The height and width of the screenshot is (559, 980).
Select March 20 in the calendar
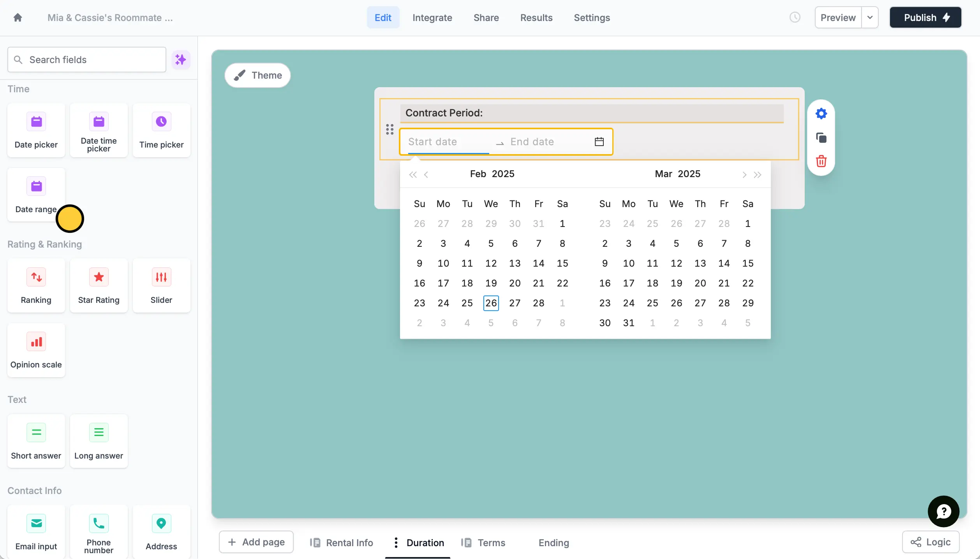coord(700,283)
